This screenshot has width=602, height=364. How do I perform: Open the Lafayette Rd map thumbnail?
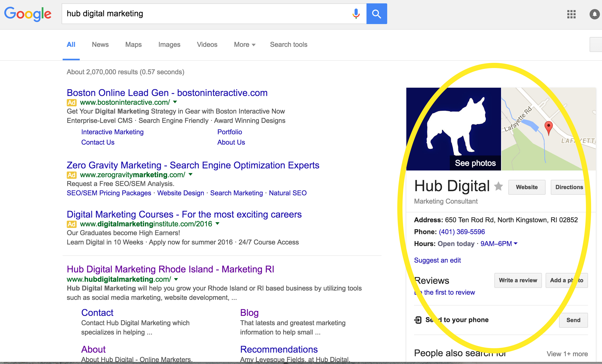click(x=549, y=129)
